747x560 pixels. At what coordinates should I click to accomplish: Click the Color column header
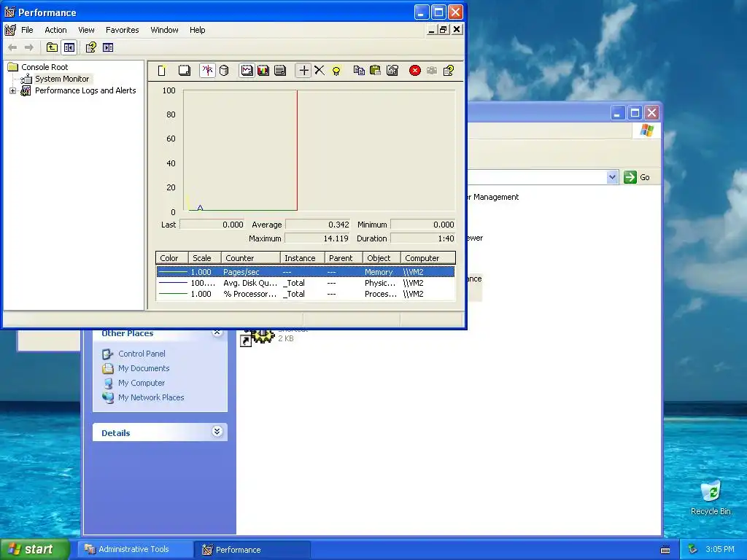tap(172, 258)
